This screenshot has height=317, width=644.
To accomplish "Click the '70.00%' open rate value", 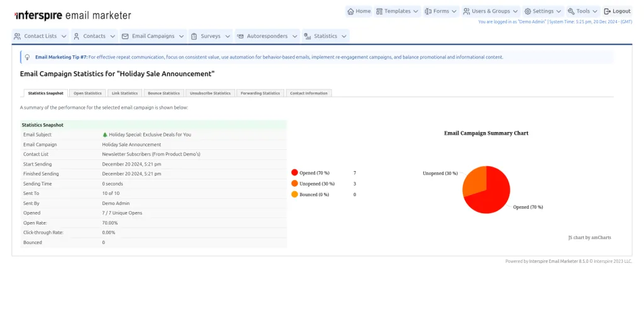I will point(110,223).
